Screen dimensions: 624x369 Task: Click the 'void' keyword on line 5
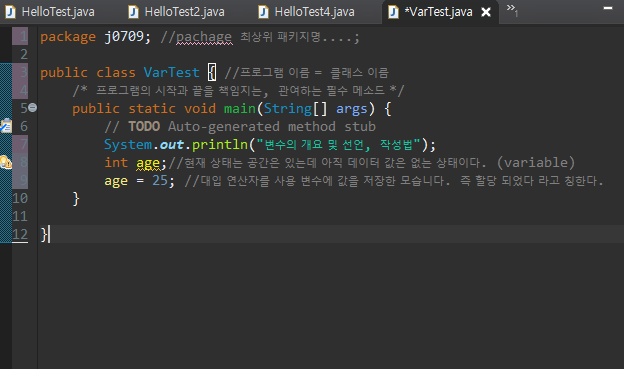[x=200, y=108]
